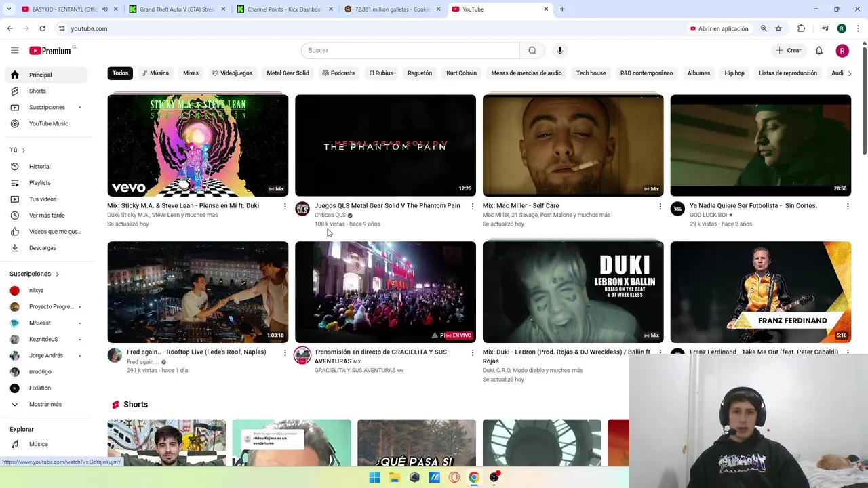Open the Windows Start menu
Image resolution: width=868 pixels, height=488 pixels.
[374, 477]
